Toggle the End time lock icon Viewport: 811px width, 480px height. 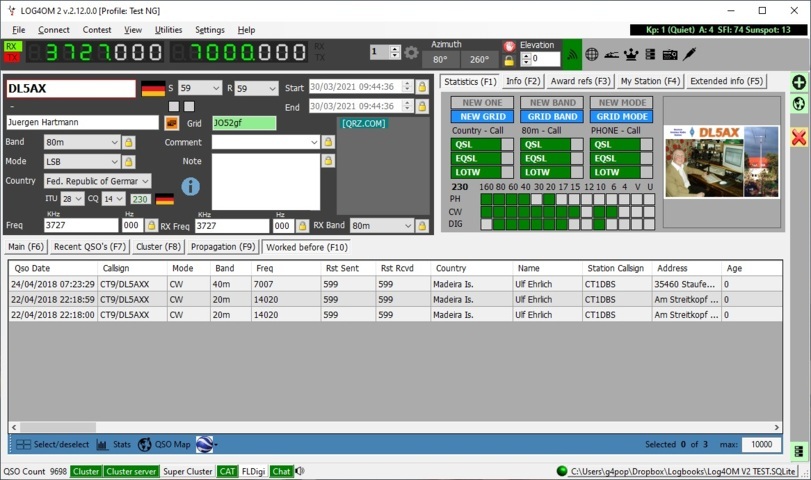point(422,106)
